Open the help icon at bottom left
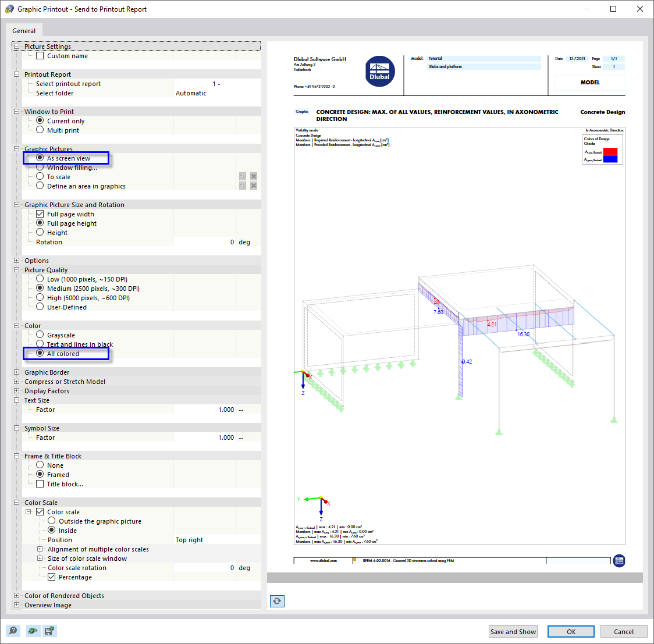The height and width of the screenshot is (644, 654). [13, 630]
